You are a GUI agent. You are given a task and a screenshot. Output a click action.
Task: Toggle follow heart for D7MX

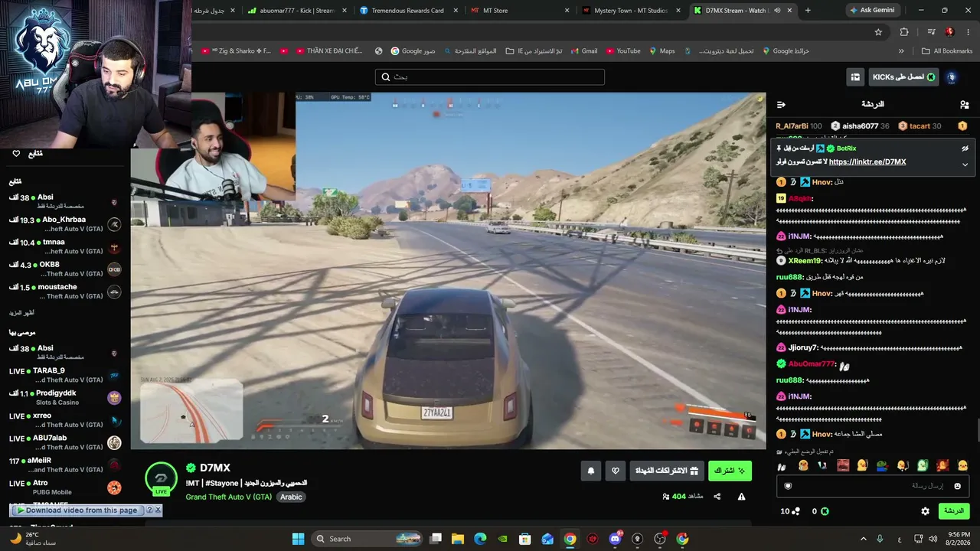[615, 471]
